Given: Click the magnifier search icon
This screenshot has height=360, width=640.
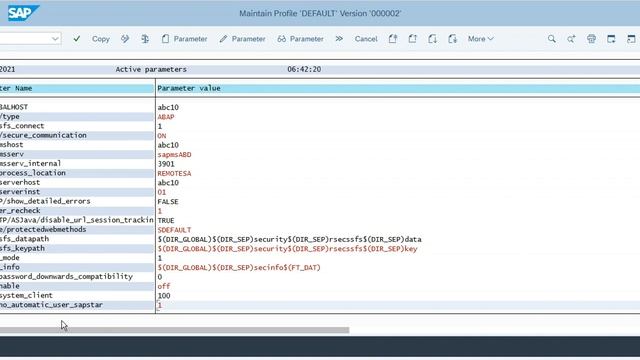Looking at the screenshot, I should [551, 39].
